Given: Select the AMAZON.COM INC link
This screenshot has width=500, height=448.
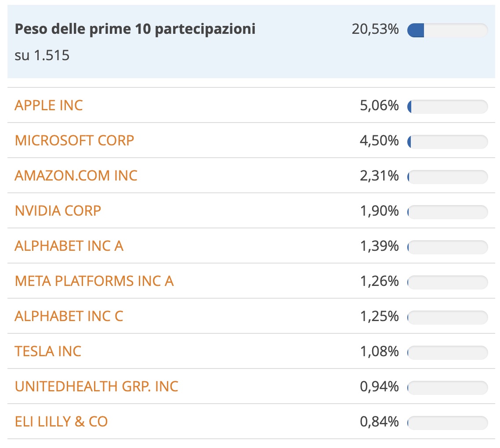Looking at the screenshot, I should click(x=76, y=176).
